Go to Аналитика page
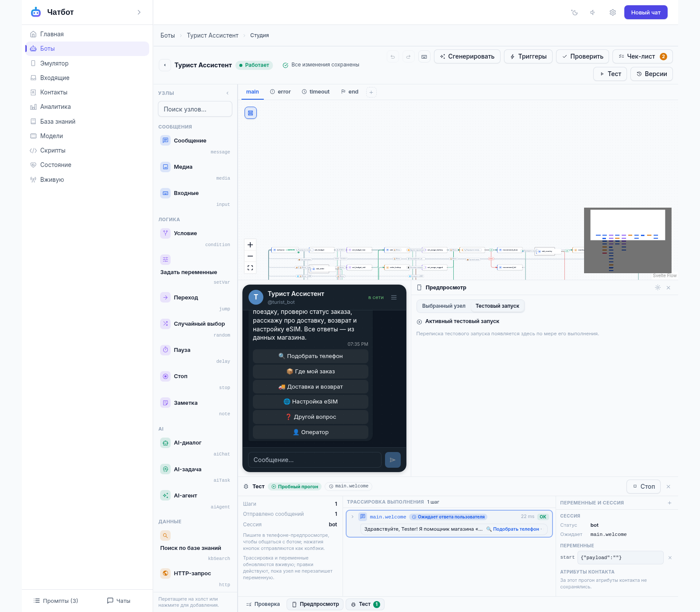 pyautogui.click(x=55, y=107)
